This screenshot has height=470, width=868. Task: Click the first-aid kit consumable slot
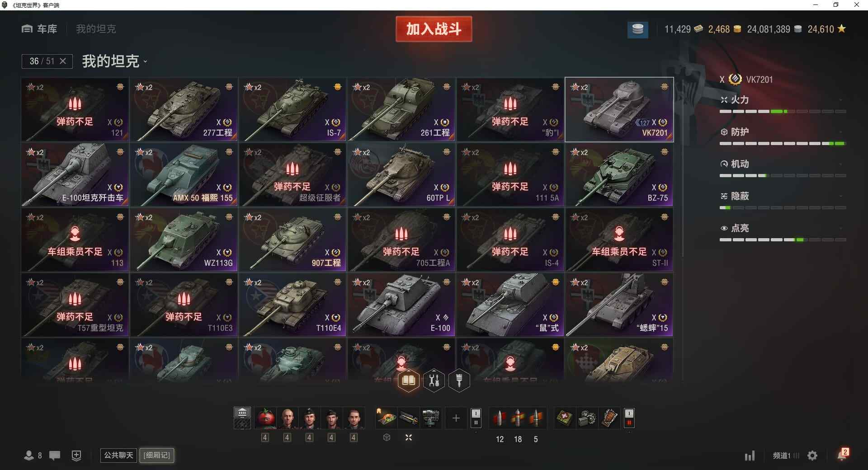tap(565, 418)
